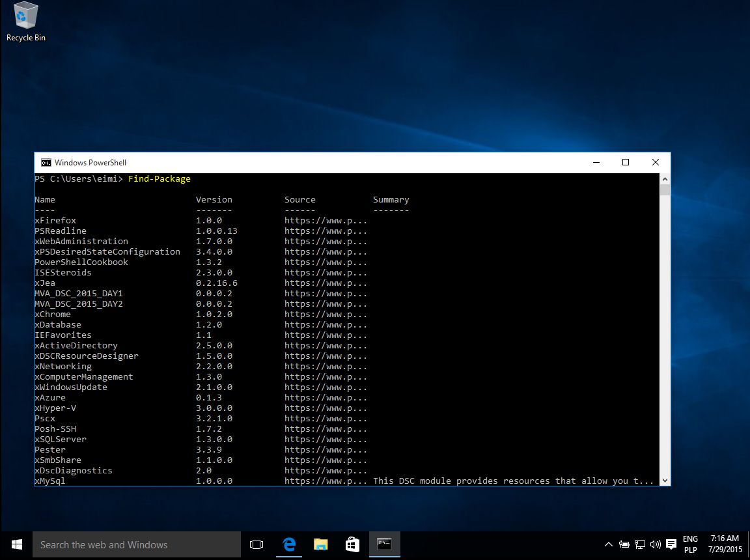Viewport: 750px width, 560px height.
Task: Click the xMySql DSC module summary text
Action: (x=513, y=481)
